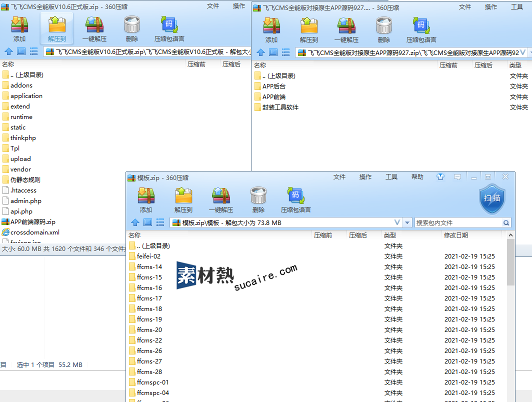Click 解压到 in the APP源码927 window toolbar
Viewport: 532px width, 402px height.
pos(309,29)
